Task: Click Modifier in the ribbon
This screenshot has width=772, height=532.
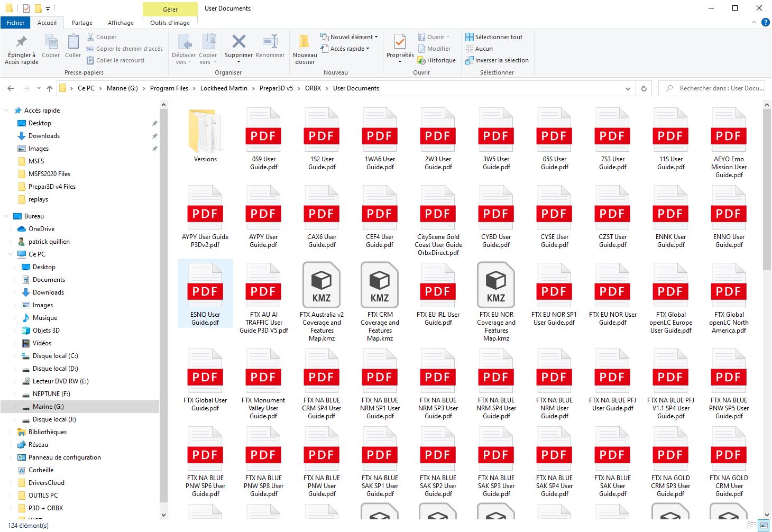Action: (x=434, y=49)
